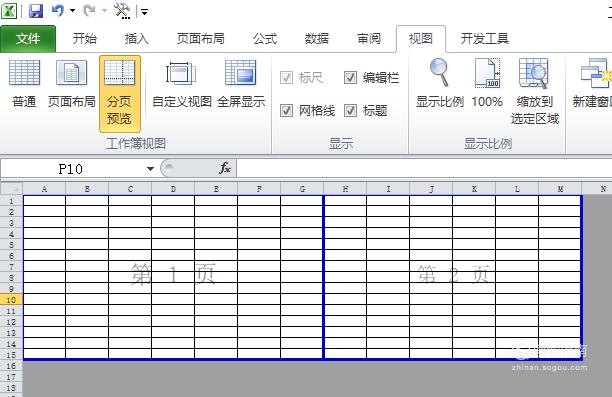Viewport: 612px width, 397px height.
Task: Open the 显示比例 zoom dialog
Action: [x=439, y=84]
